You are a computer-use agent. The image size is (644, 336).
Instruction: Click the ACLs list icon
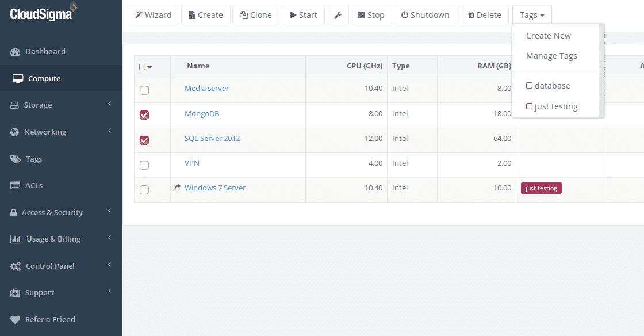click(x=15, y=186)
